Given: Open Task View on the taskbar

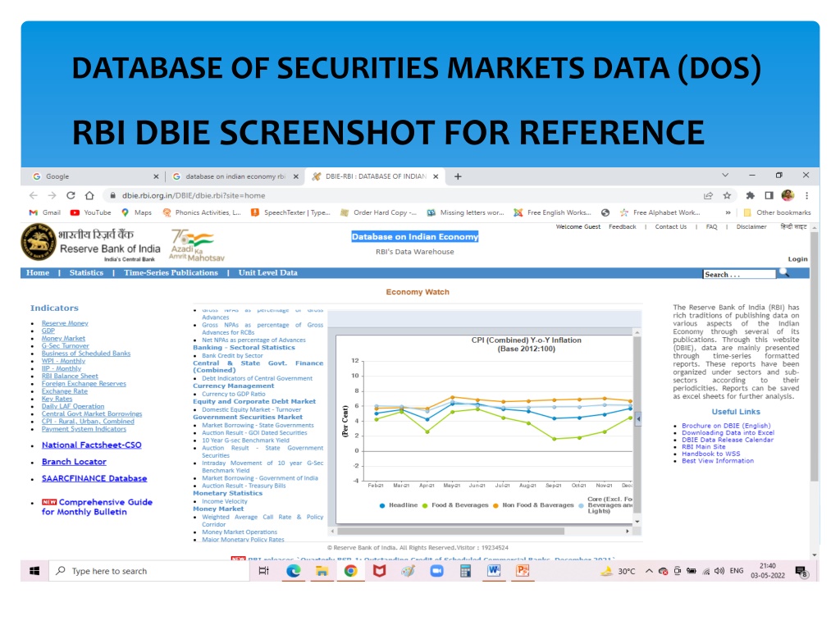Looking at the screenshot, I should tap(263, 571).
